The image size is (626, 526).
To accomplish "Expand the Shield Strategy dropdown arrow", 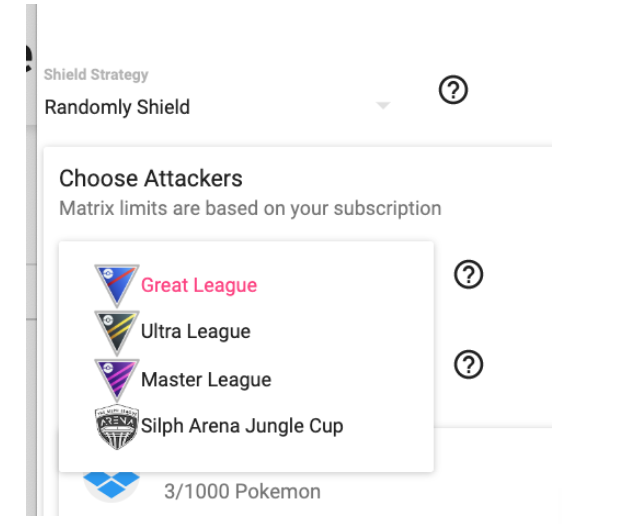I will coord(382,106).
